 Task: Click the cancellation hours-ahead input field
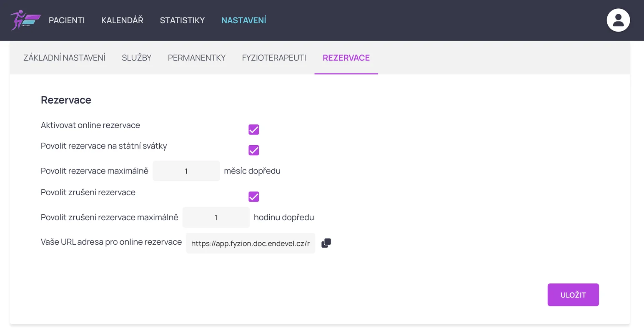216,218
